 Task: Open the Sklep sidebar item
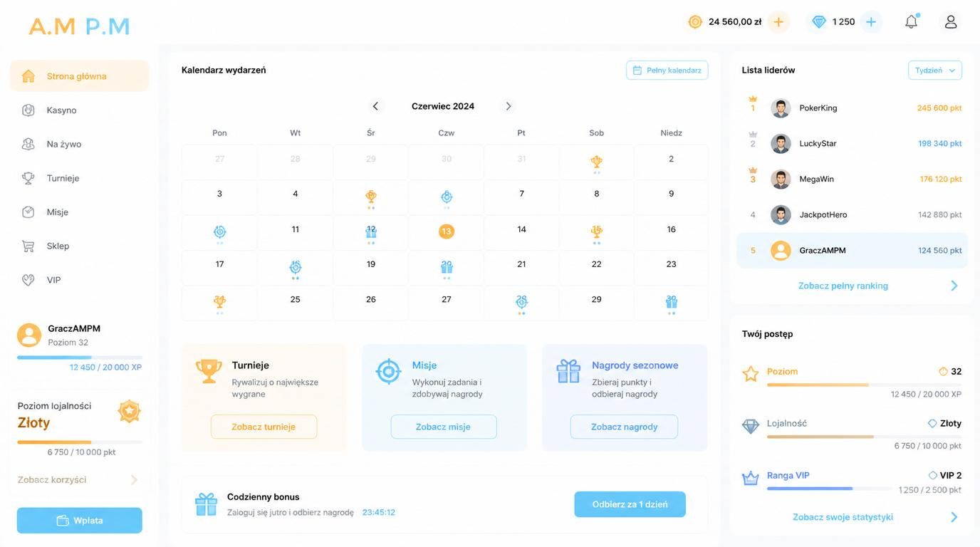(79, 246)
